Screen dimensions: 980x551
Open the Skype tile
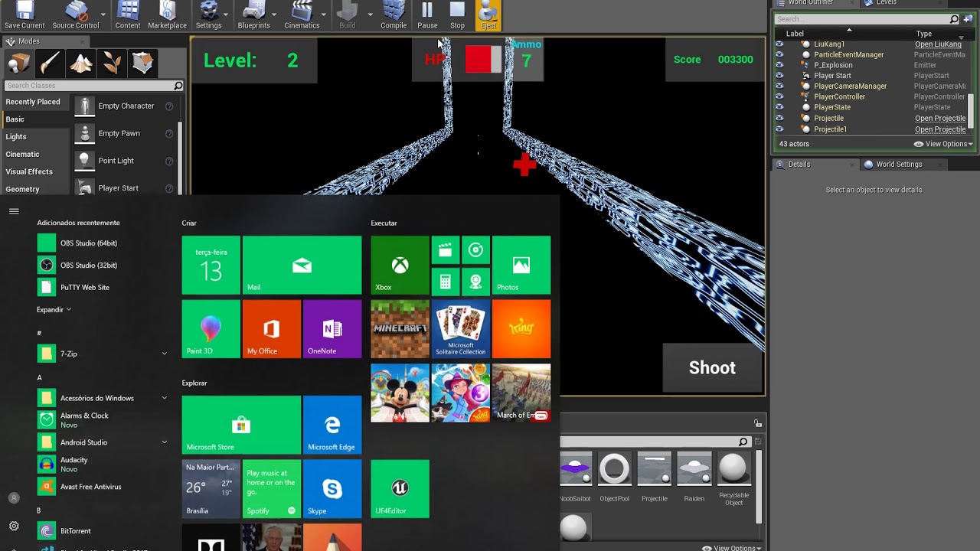(x=332, y=489)
